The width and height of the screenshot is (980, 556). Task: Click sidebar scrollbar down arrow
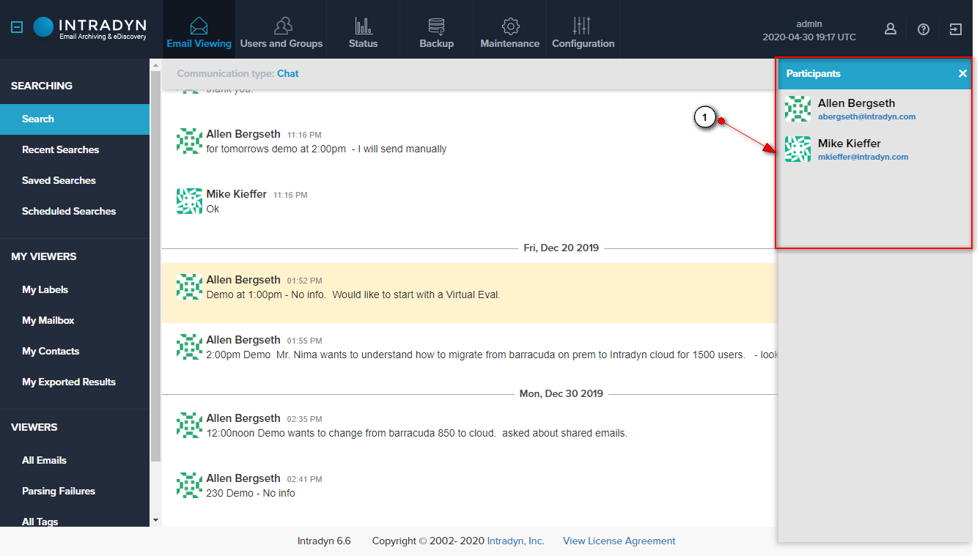[155, 520]
